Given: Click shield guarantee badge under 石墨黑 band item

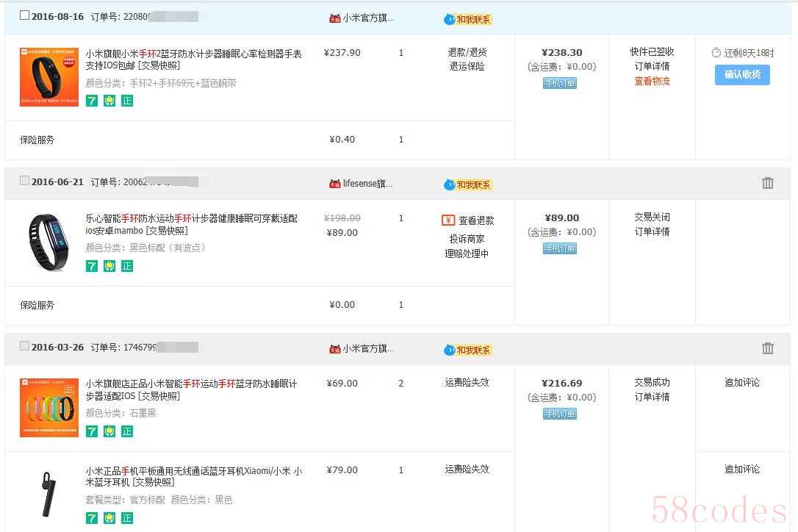Looking at the screenshot, I should coord(109,432).
